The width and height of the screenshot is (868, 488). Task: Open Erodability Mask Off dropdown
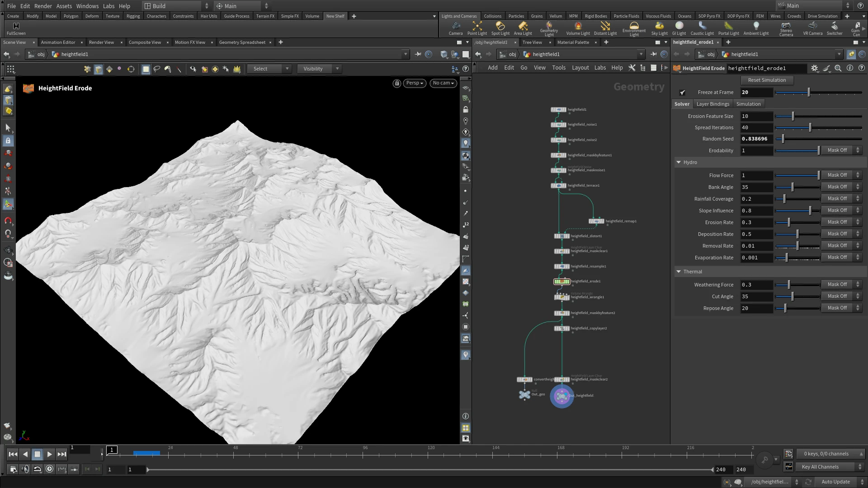(x=842, y=150)
